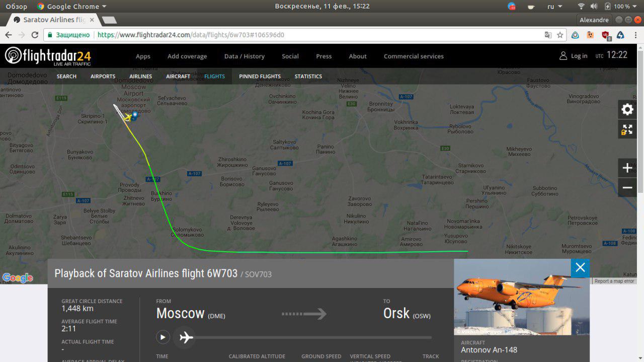Reload the browser page
This screenshot has height=362, width=644.
pos(35,35)
